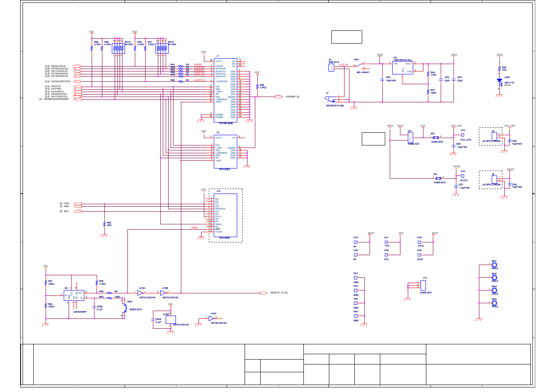Click the RESET# off-page port symbol
The height and width of the screenshot is (392, 555).
tap(264, 293)
